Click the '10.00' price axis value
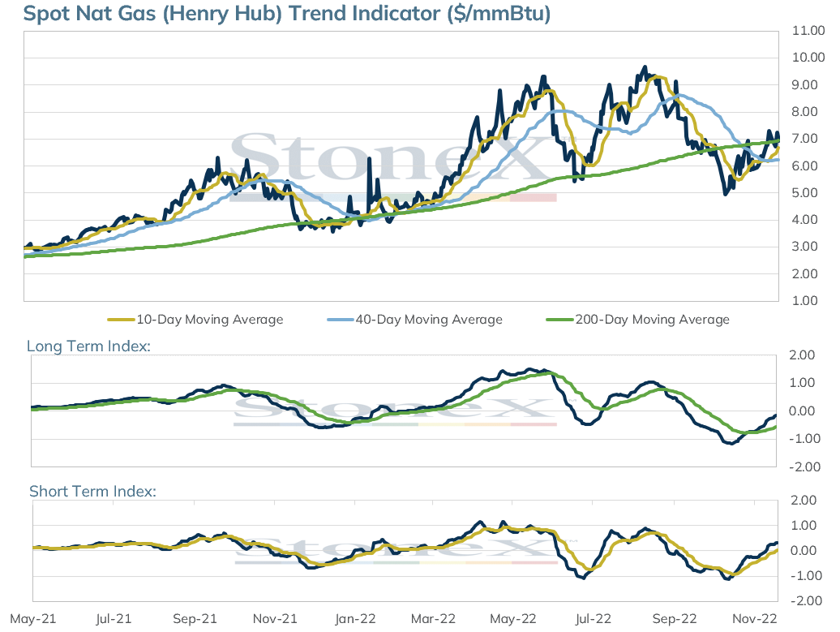This screenshot has width=840, height=632. click(x=808, y=58)
